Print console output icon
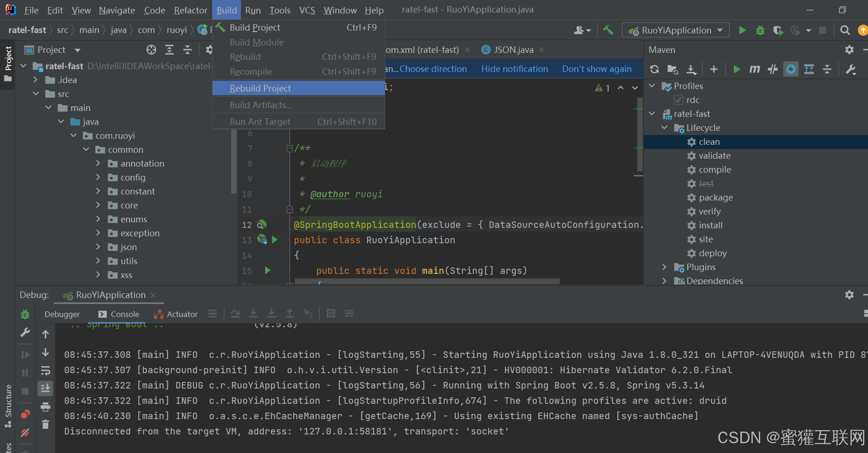This screenshot has width=868, height=453. tap(45, 407)
